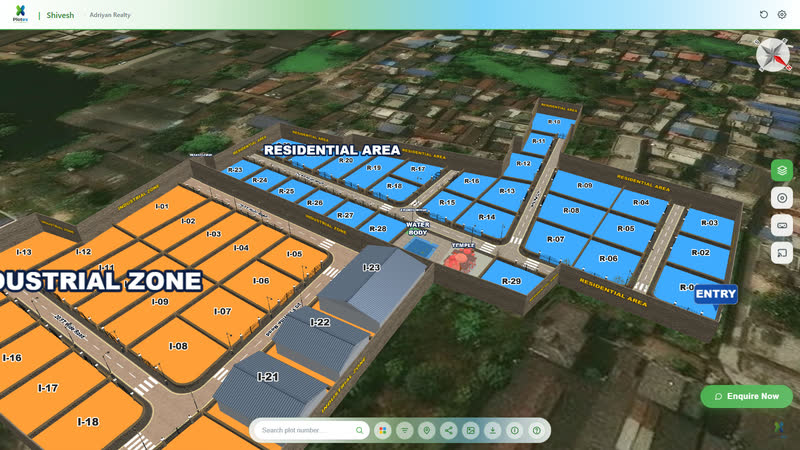Click the compass to reorient north
The width and height of the screenshot is (800, 450).
coord(773,55)
